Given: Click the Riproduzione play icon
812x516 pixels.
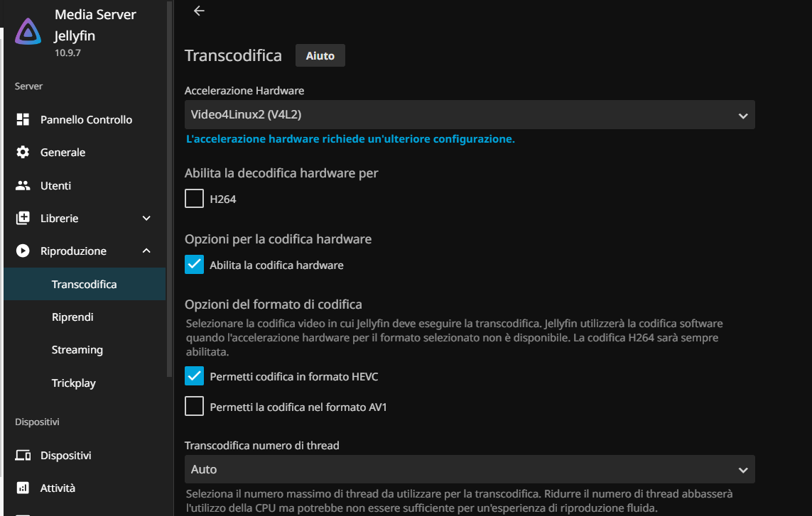Looking at the screenshot, I should click(23, 251).
